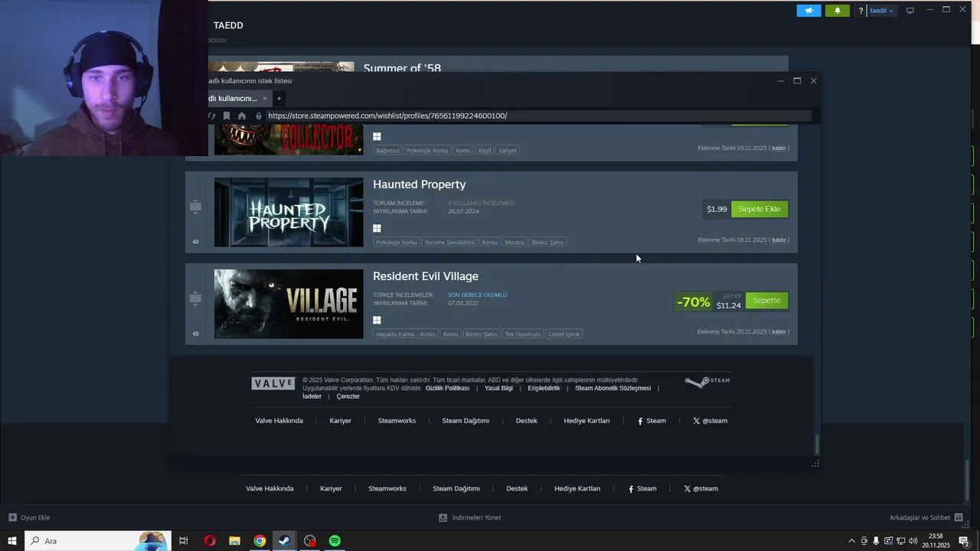Image resolution: width=980 pixels, height=551 pixels.
Task: Open Opera browser from the taskbar
Action: pos(210,541)
